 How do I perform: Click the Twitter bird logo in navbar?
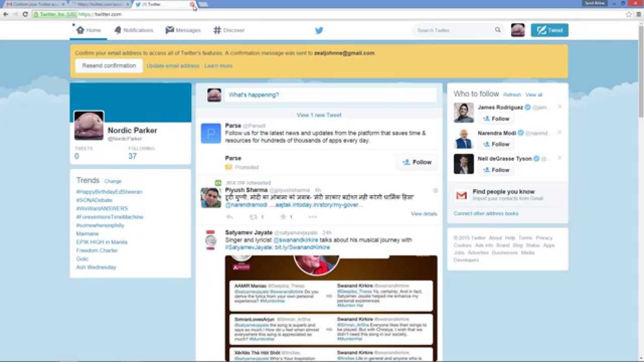pos(319,30)
